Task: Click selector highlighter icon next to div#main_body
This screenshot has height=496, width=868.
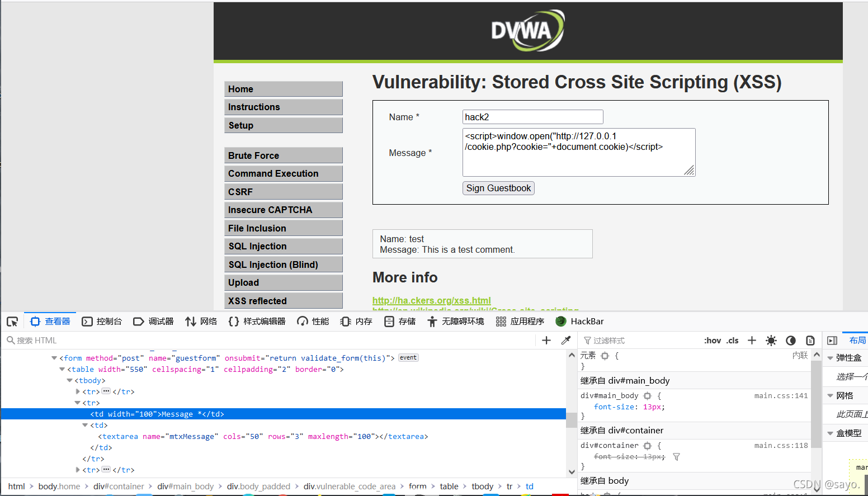Action: point(648,396)
